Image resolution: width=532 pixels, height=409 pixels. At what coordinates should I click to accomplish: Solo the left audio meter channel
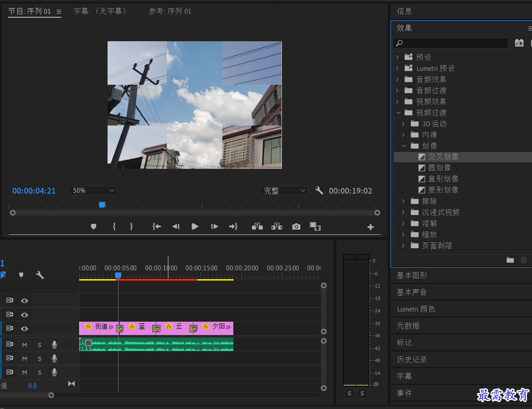[x=350, y=393]
